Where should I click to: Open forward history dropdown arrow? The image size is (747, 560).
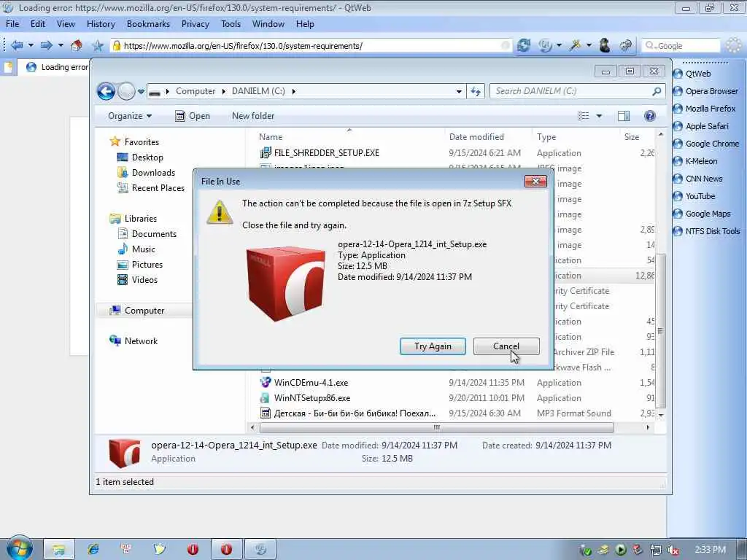point(61,45)
